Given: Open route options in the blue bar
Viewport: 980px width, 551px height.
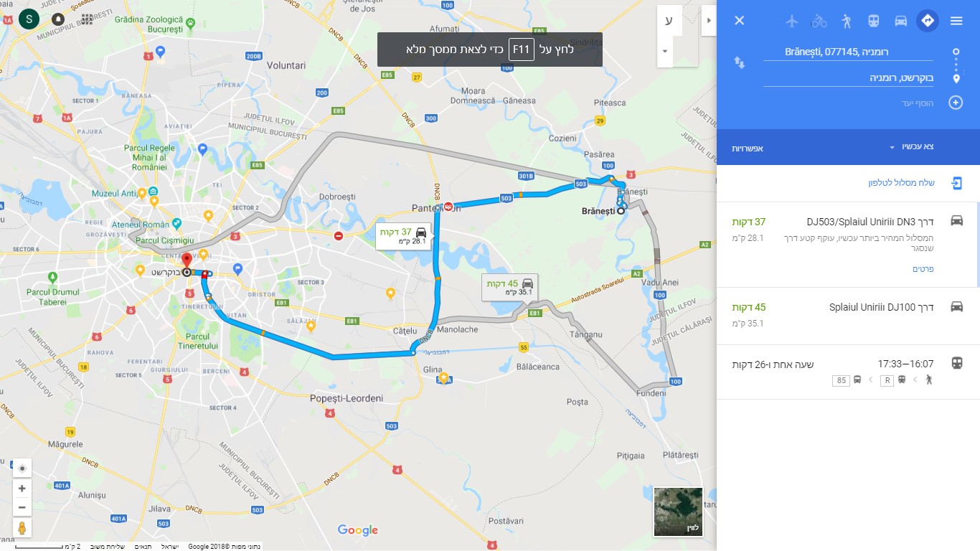Looking at the screenshot, I should point(747,148).
